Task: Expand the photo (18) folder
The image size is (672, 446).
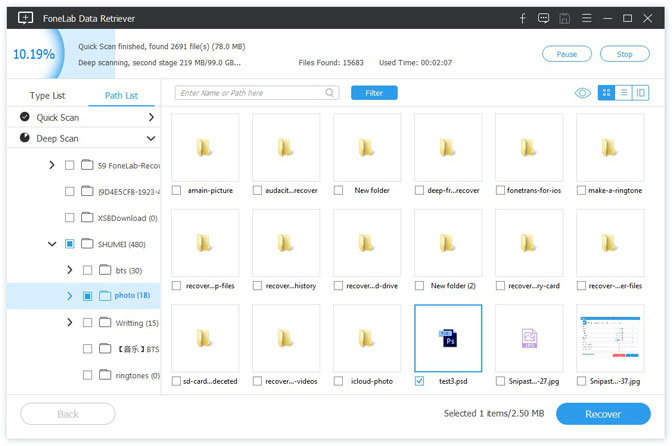Action: pos(69,296)
